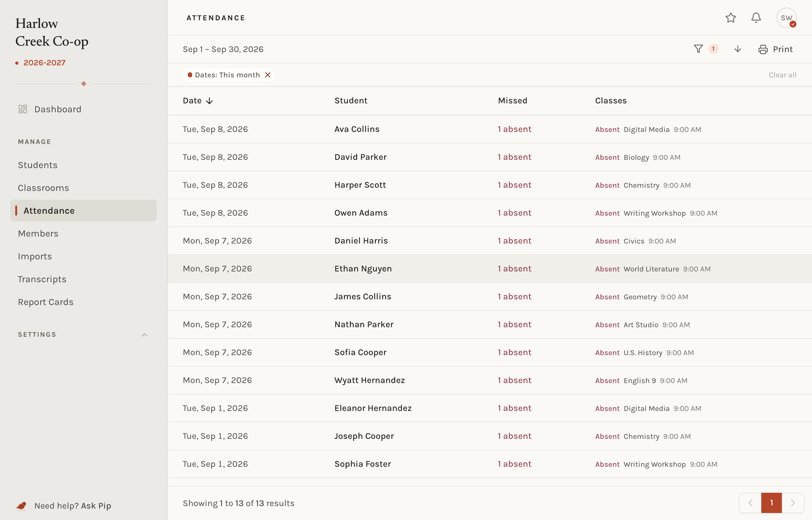Click the Pip bird help icon
The height and width of the screenshot is (520, 812).
click(x=22, y=505)
